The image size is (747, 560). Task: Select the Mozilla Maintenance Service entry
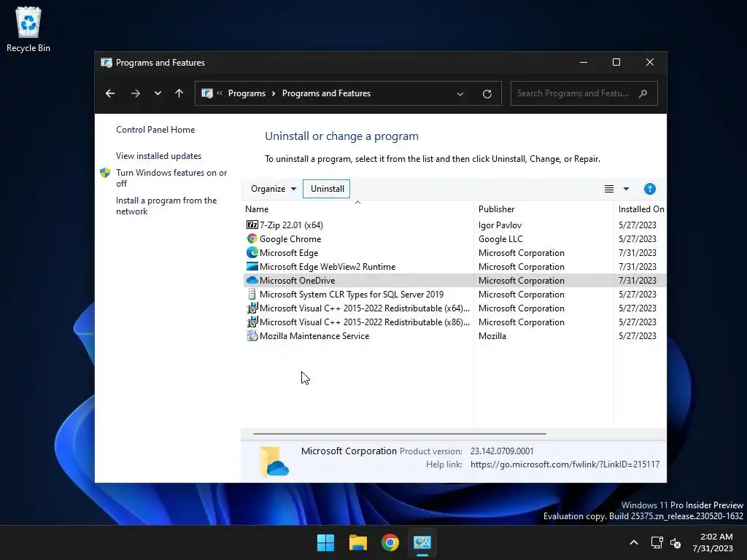point(454,335)
